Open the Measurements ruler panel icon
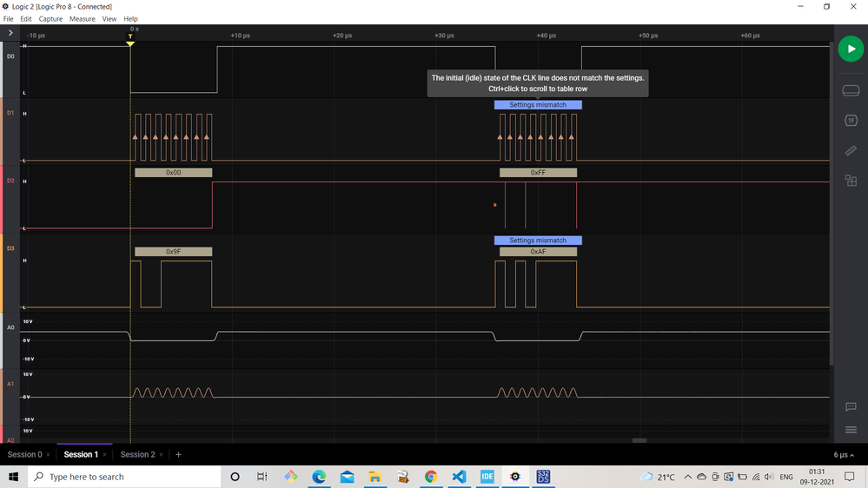Screen dimensions: 868x488 [x=851, y=150]
